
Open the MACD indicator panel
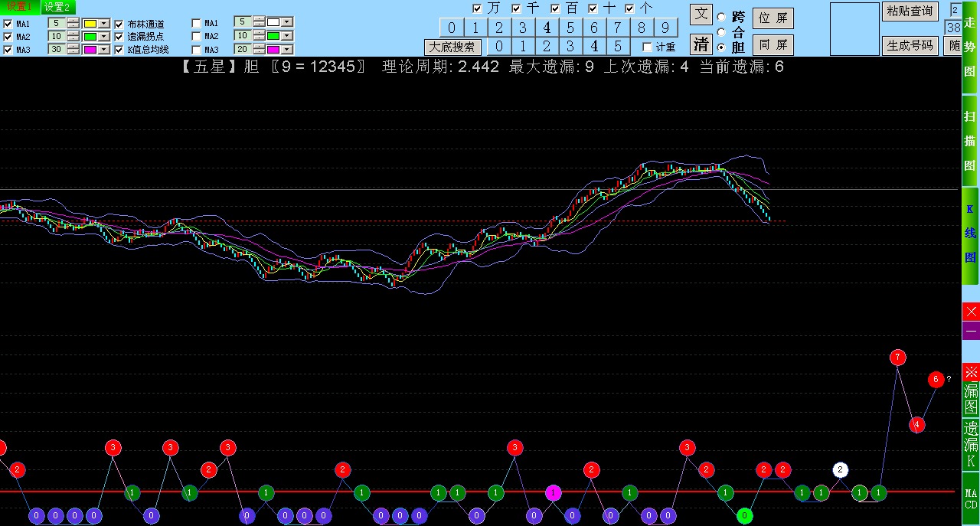[x=971, y=498]
